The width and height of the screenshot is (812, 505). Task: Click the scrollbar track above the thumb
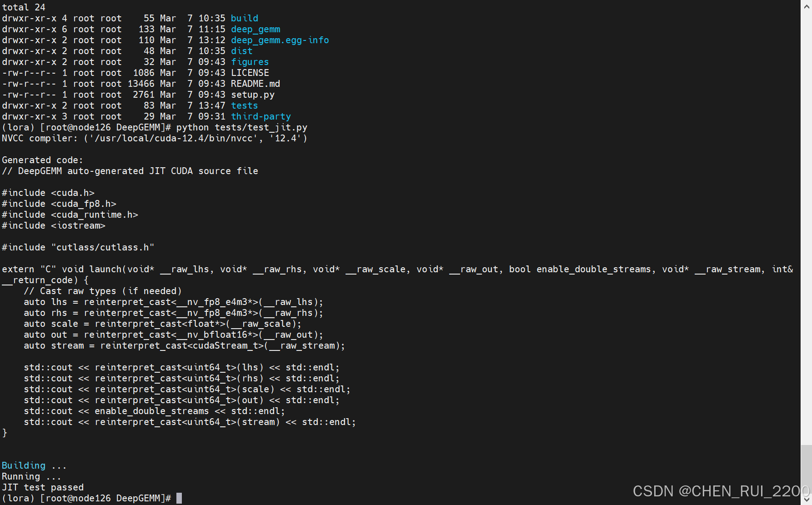806,227
